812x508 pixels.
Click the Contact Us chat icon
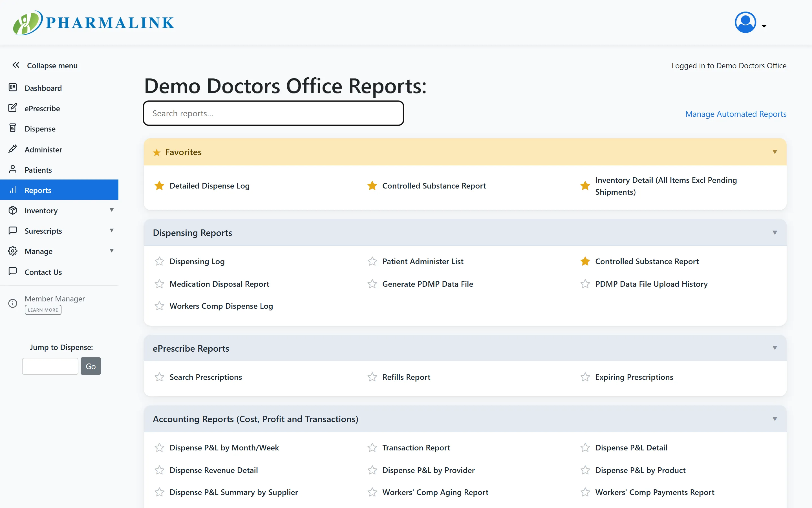click(13, 271)
